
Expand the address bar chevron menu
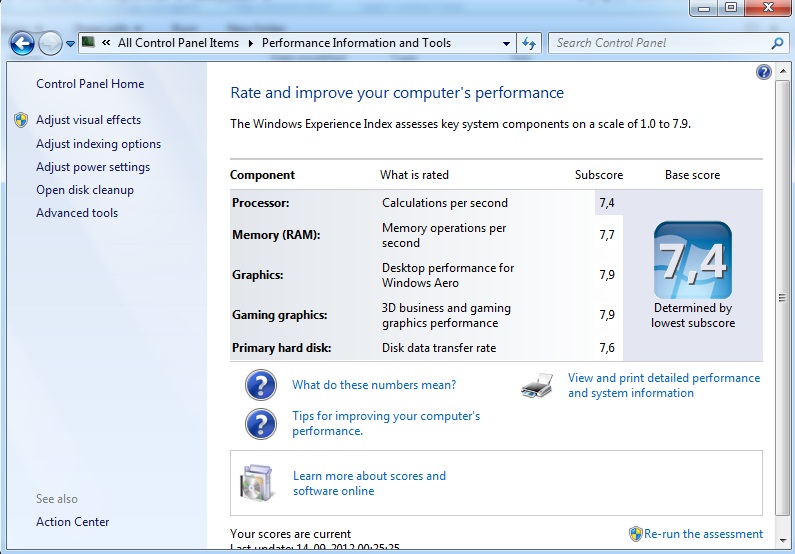click(x=106, y=43)
